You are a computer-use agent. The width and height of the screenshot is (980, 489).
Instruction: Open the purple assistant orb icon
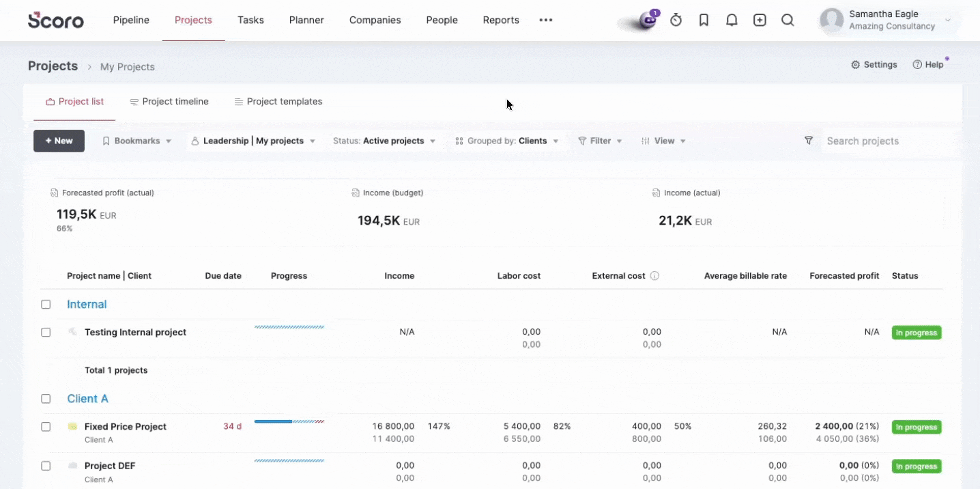coord(647,21)
